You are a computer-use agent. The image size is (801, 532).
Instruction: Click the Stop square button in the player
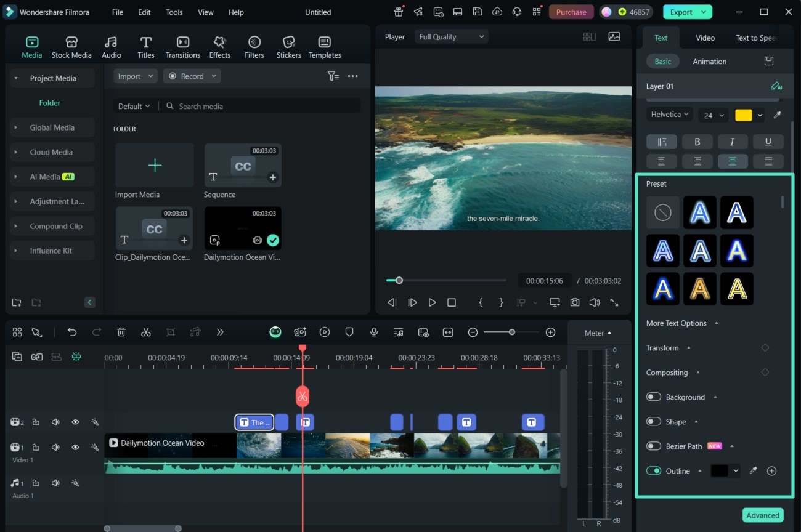(x=452, y=302)
